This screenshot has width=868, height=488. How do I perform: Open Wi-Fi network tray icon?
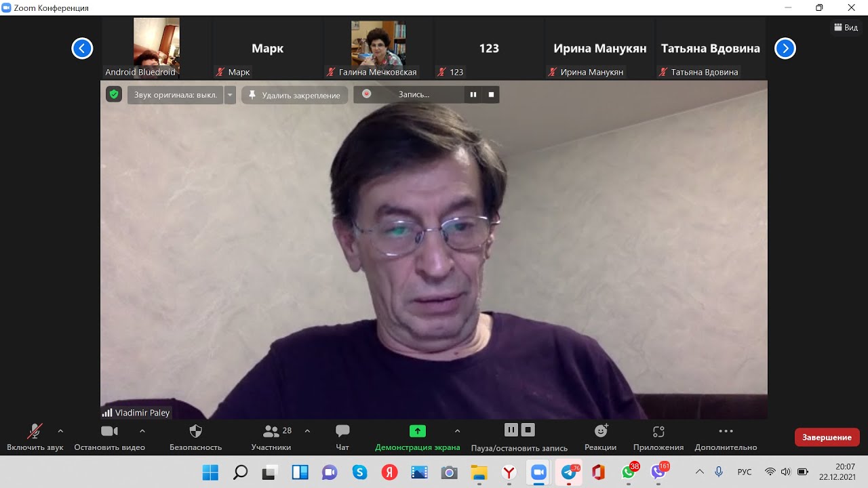coord(770,472)
